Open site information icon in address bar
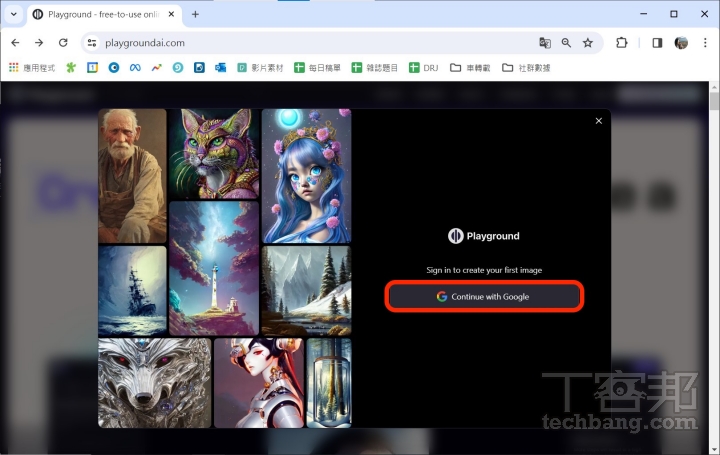This screenshot has width=720, height=455. point(92,43)
